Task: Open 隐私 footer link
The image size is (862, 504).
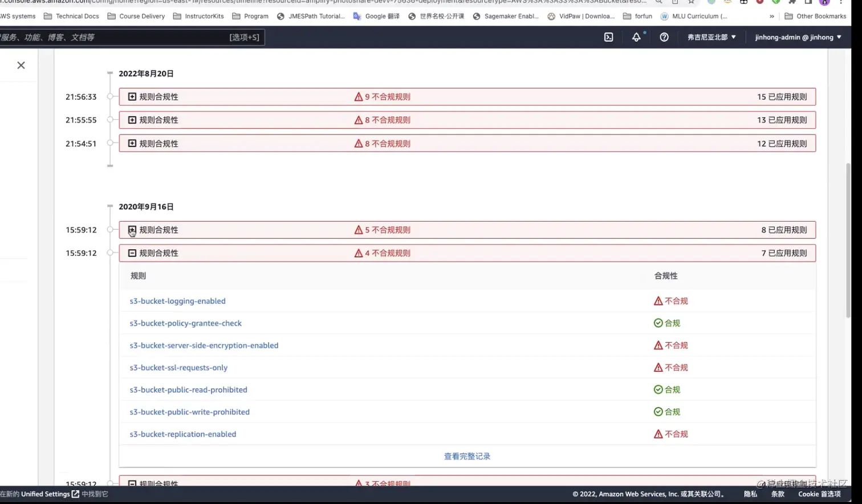Action: (x=750, y=494)
